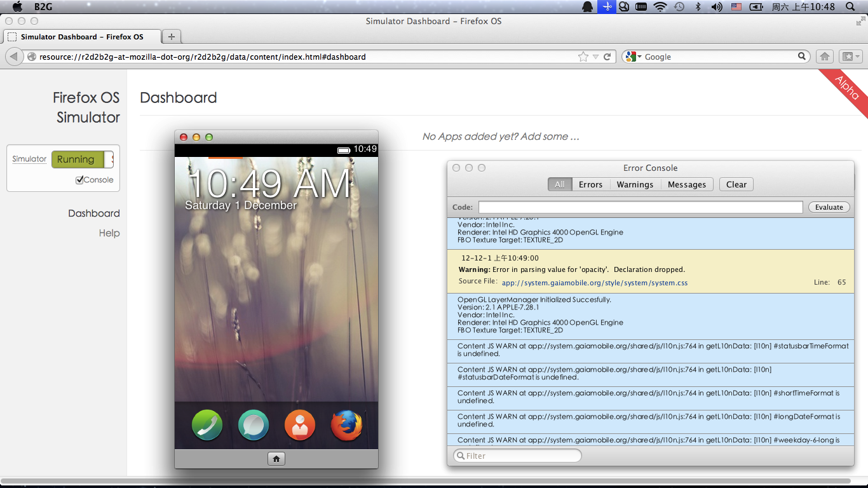Reload the page in the address bar
The height and width of the screenshot is (488, 868).
pos(607,57)
